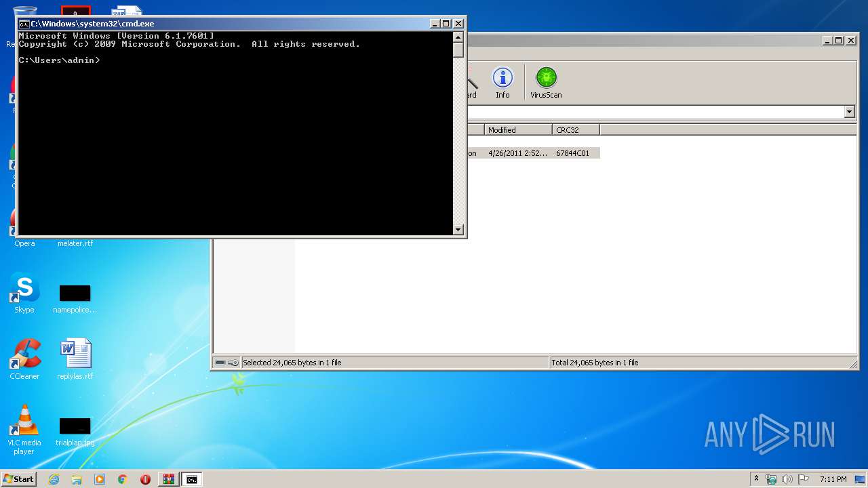Click 'Total 24,065 bytes in 1 file' status
This screenshot has height=488, width=868.
(x=595, y=363)
